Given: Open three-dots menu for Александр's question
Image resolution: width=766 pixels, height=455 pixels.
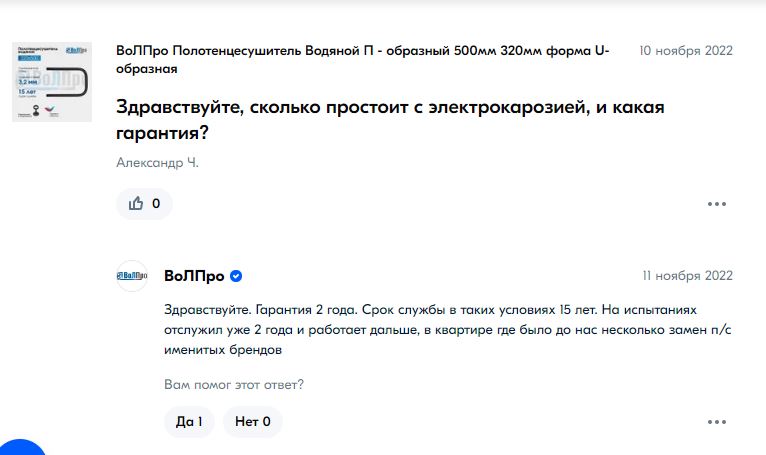Looking at the screenshot, I should [717, 204].
